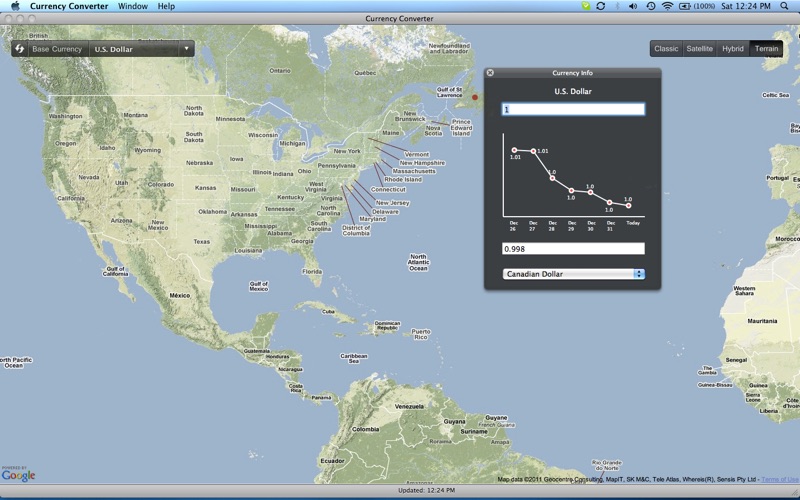Select the Terrain map view

pyautogui.click(x=766, y=48)
